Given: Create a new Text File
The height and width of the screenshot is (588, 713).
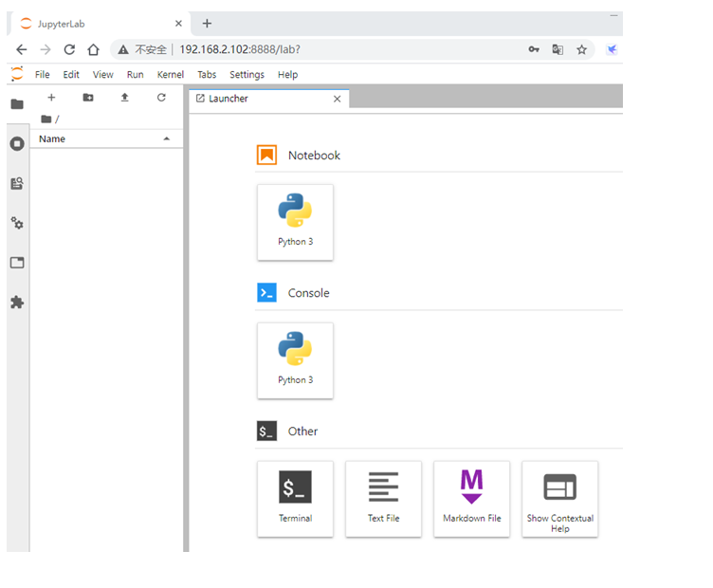Looking at the screenshot, I should pos(383,499).
